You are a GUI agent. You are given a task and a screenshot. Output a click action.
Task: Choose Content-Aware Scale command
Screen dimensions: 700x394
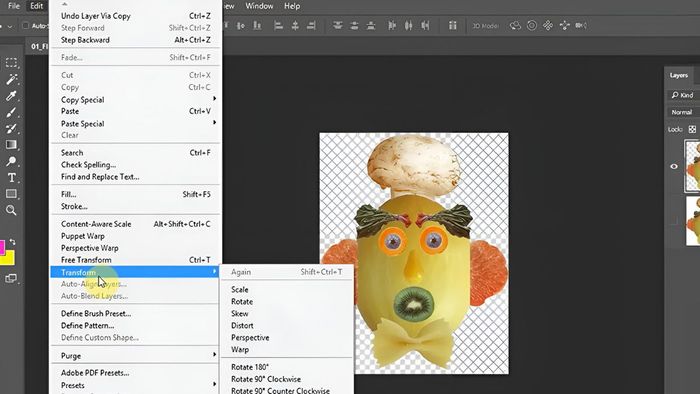coord(136,224)
